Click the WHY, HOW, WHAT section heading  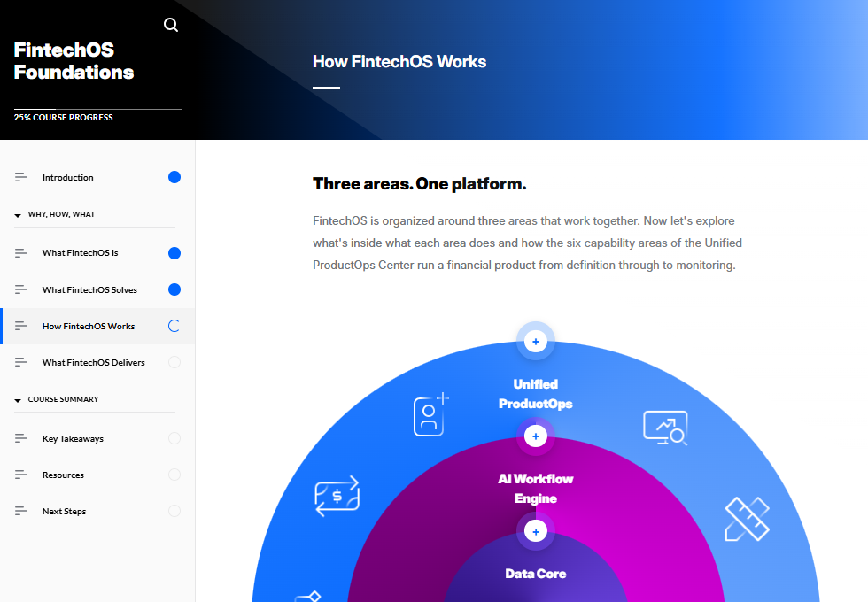[61, 214]
